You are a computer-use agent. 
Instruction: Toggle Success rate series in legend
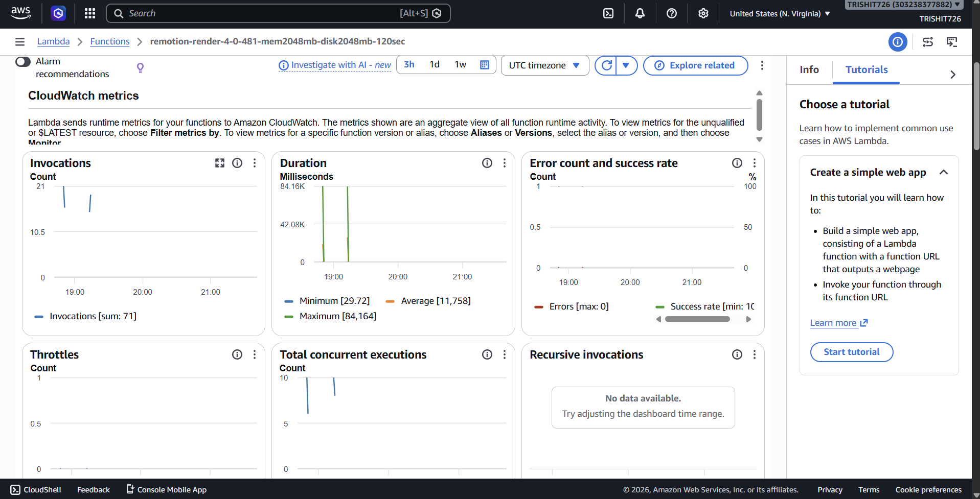(705, 306)
